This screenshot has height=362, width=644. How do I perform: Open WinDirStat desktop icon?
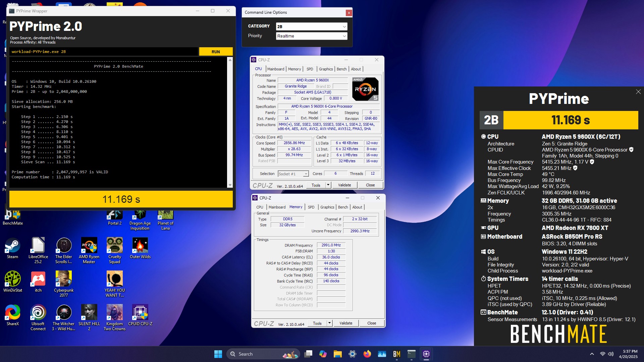click(x=13, y=282)
